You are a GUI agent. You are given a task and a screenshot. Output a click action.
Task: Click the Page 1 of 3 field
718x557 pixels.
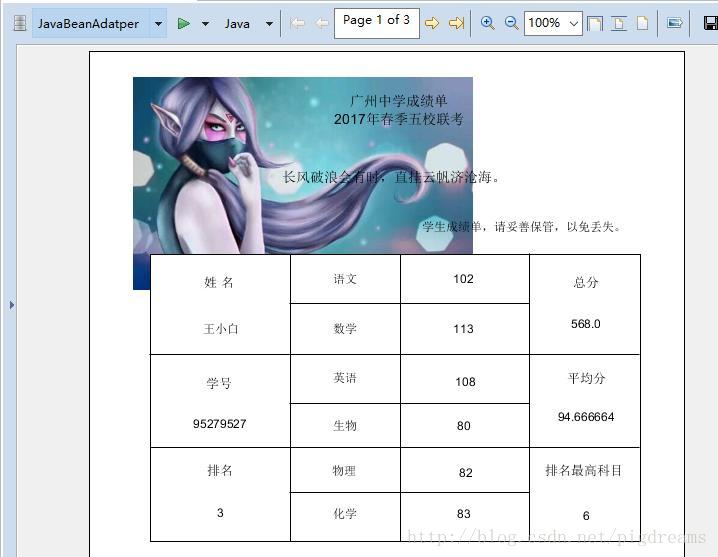[x=376, y=23]
